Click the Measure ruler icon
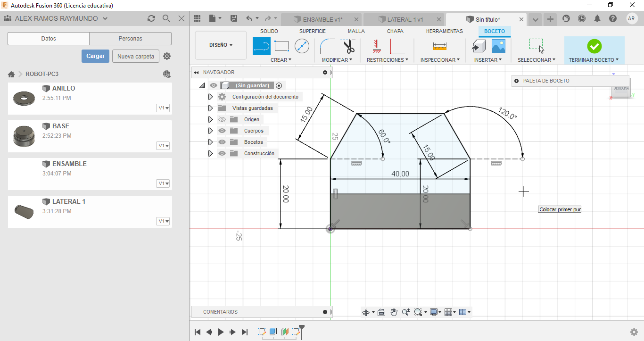 [439, 46]
